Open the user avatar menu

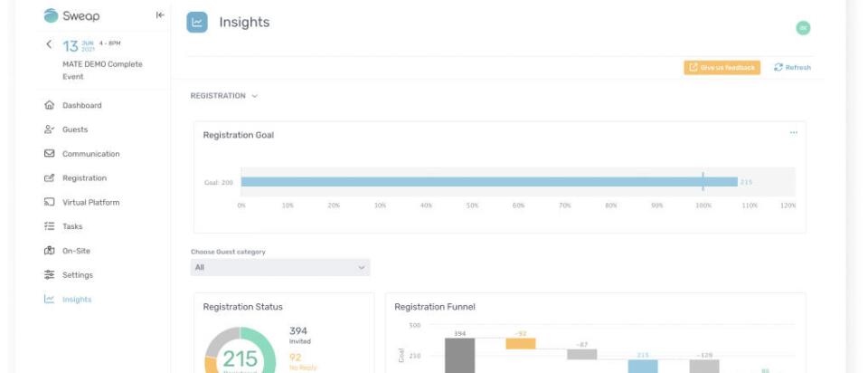click(803, 28)
